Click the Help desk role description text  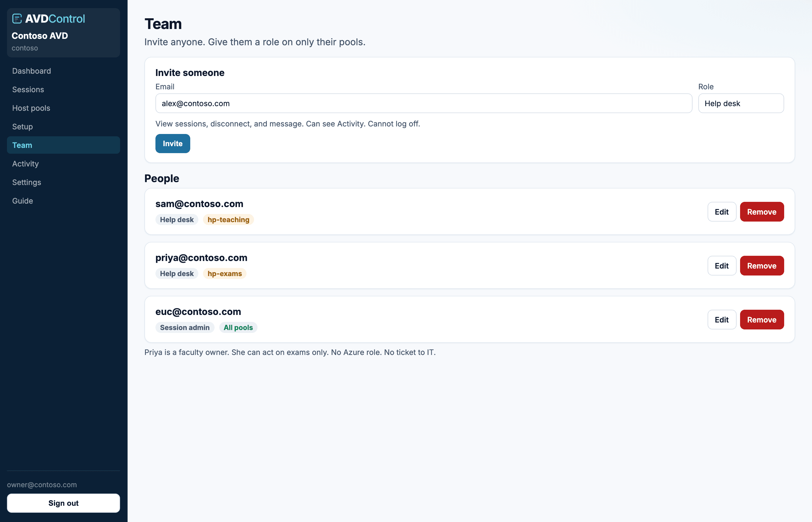(288, 124)
